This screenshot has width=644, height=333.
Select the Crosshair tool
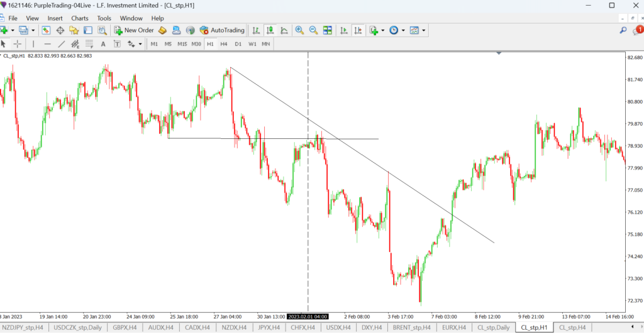17,44
